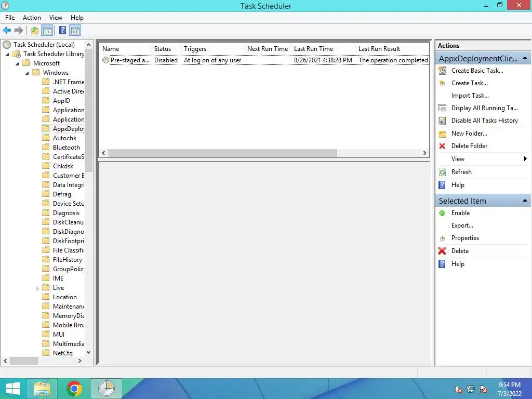Click the Enable action label
The width and height of the screenshot is (532, 399).
click(x=460, y=213)
